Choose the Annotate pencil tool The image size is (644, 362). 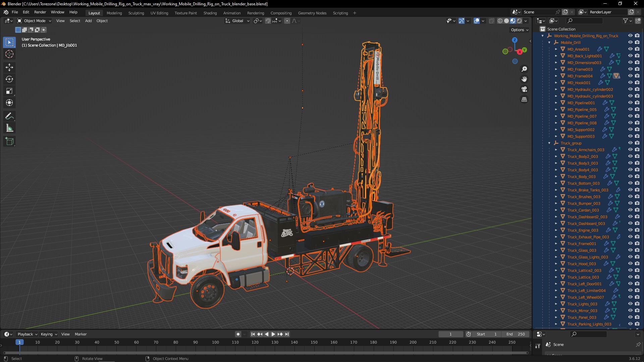[9, 116]
